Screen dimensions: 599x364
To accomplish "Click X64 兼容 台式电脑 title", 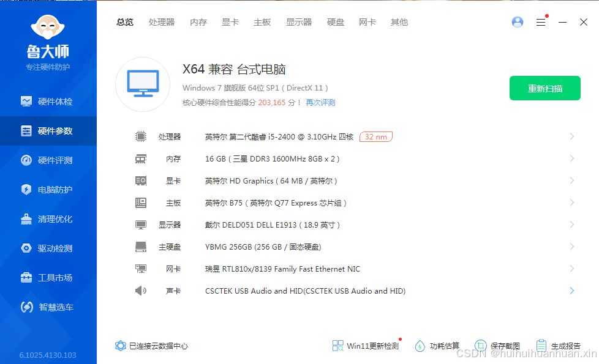I will [234, 69].
